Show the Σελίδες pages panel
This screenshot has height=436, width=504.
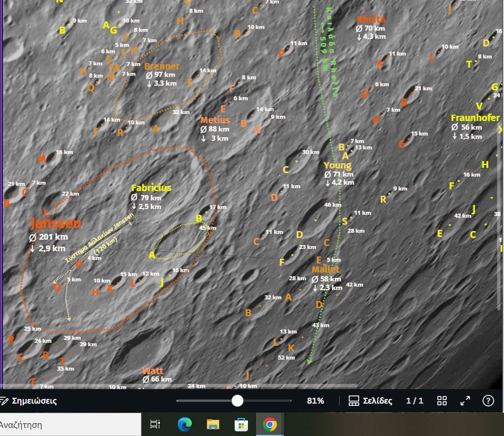[371, 401]
